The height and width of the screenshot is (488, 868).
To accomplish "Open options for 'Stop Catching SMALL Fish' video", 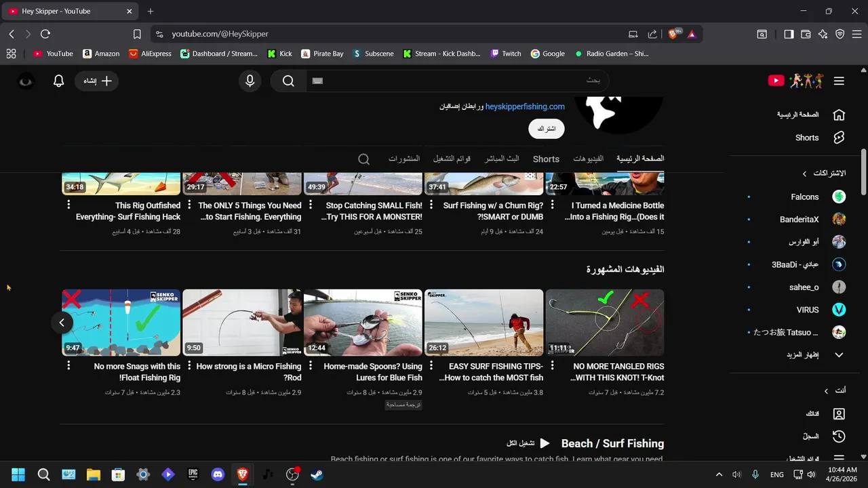I will tap(311, 205).
